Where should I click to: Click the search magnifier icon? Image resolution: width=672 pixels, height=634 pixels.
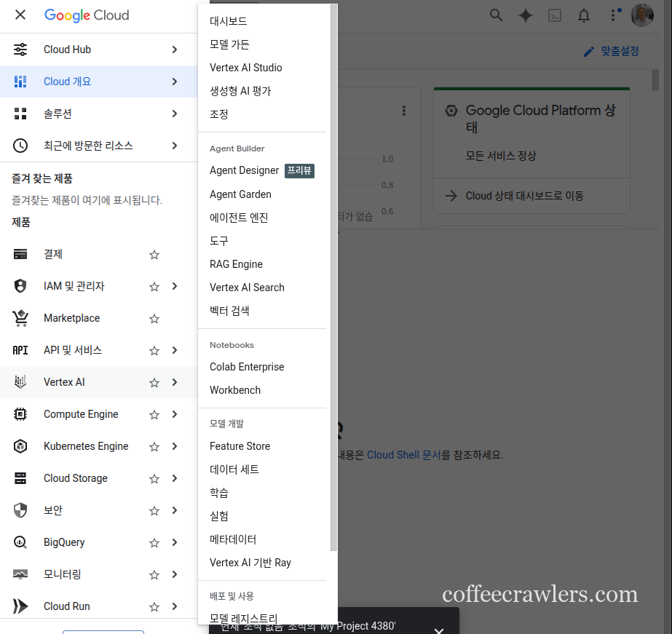(x=496, y=15)
